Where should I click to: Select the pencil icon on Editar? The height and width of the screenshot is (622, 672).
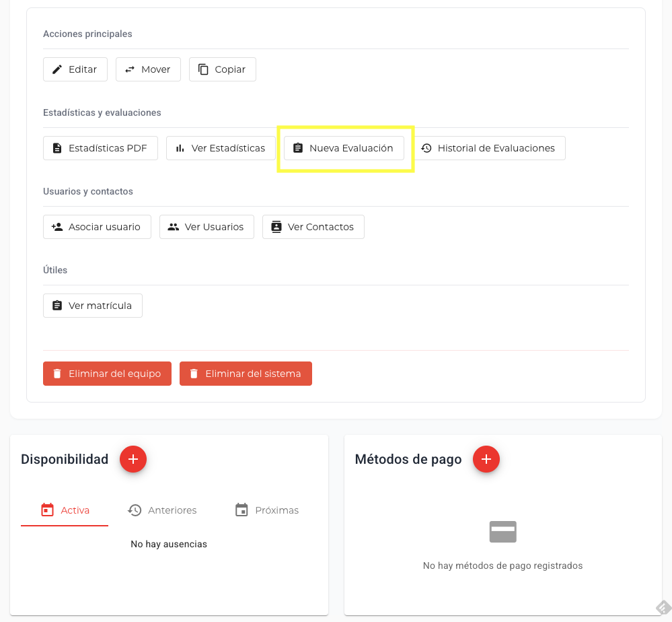pyautogui.click(x=57, y=69)
